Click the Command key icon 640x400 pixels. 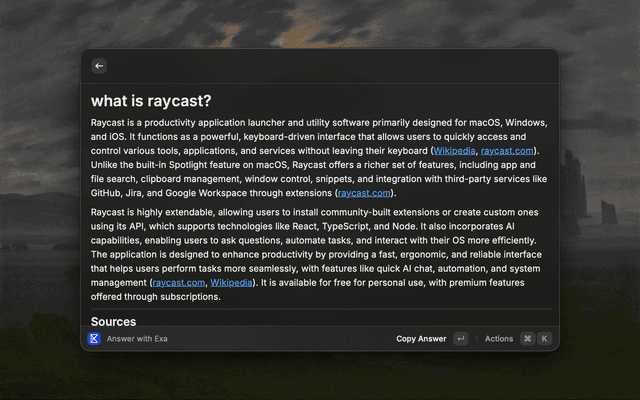tap(528, 338)
